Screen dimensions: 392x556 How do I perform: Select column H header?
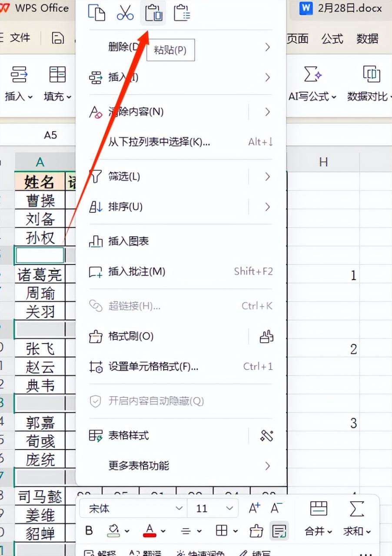(x=323, y=162)
